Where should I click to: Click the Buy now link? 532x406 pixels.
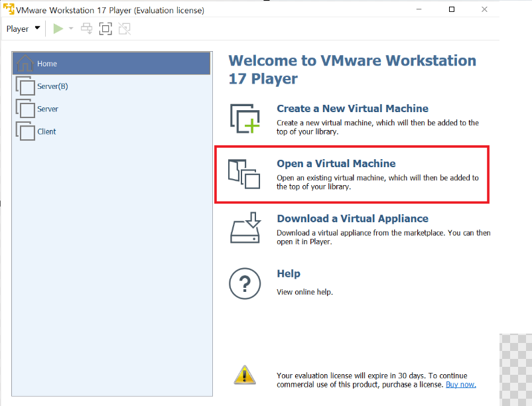(461, 385)
